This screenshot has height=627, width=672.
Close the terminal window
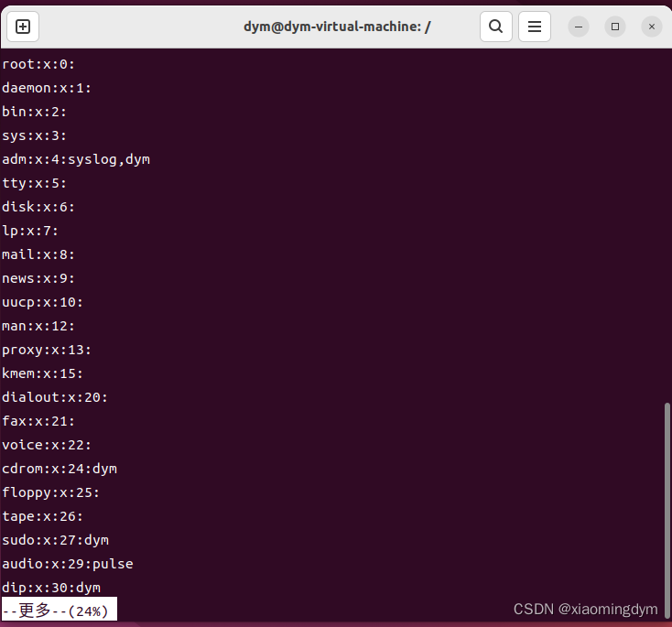[x=652, y=27]
